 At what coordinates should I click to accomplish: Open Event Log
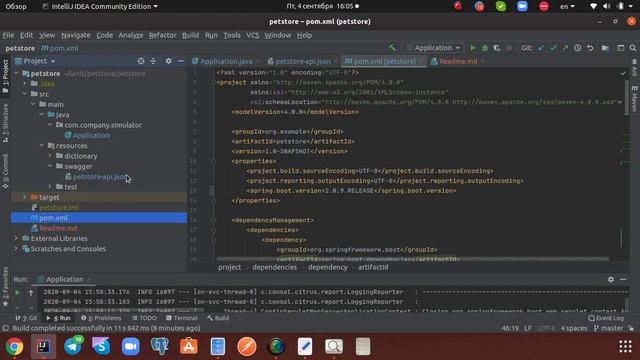click(x=606, y=318)
